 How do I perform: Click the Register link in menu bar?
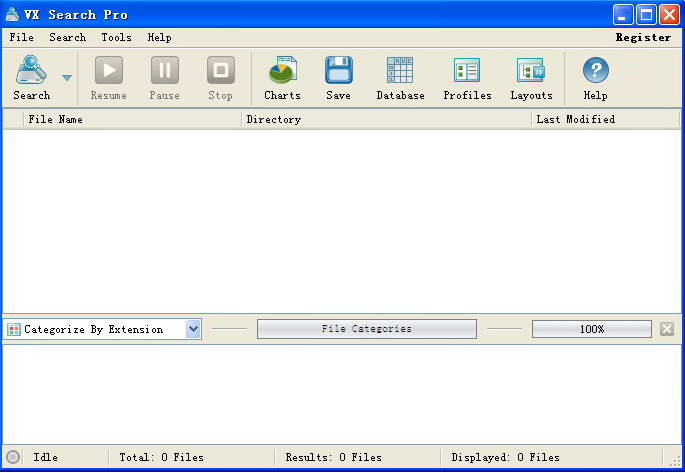click(643, 38)
